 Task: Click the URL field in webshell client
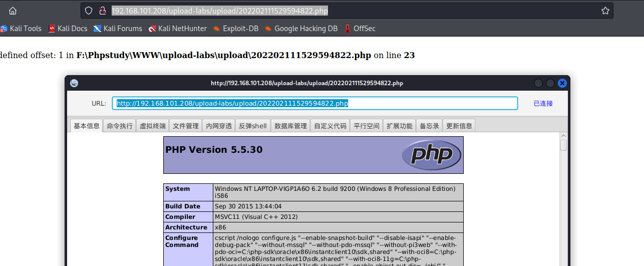pyautogui.click(x=315, y=103)
